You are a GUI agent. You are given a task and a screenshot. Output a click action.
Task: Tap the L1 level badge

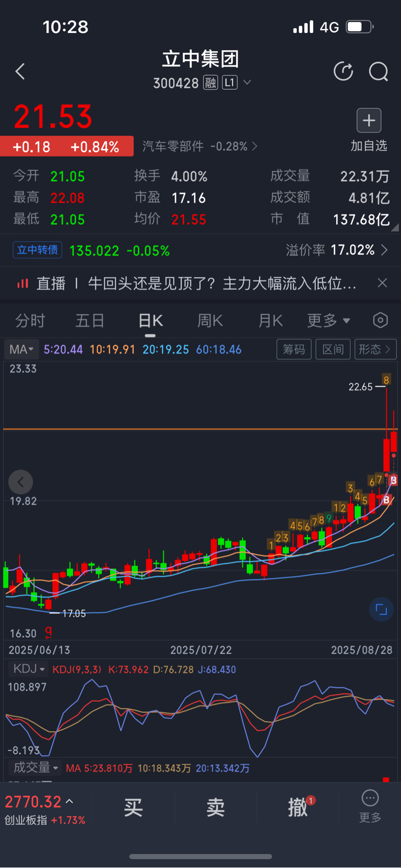(230, 82)
